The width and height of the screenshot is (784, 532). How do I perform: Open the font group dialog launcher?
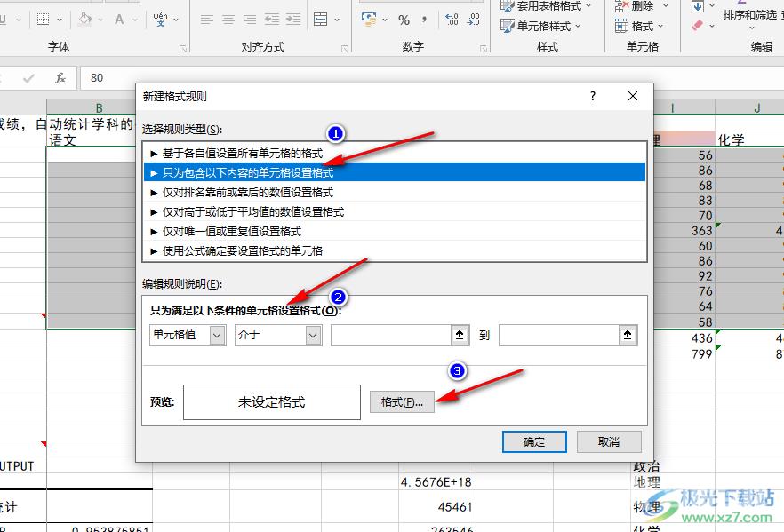[183, 49]
